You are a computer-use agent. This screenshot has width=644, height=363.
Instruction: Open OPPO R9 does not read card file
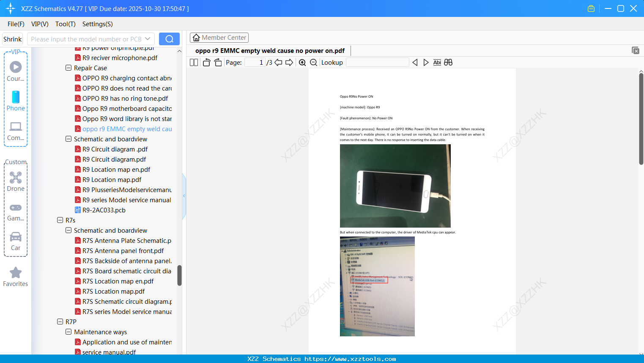[127, 88]
